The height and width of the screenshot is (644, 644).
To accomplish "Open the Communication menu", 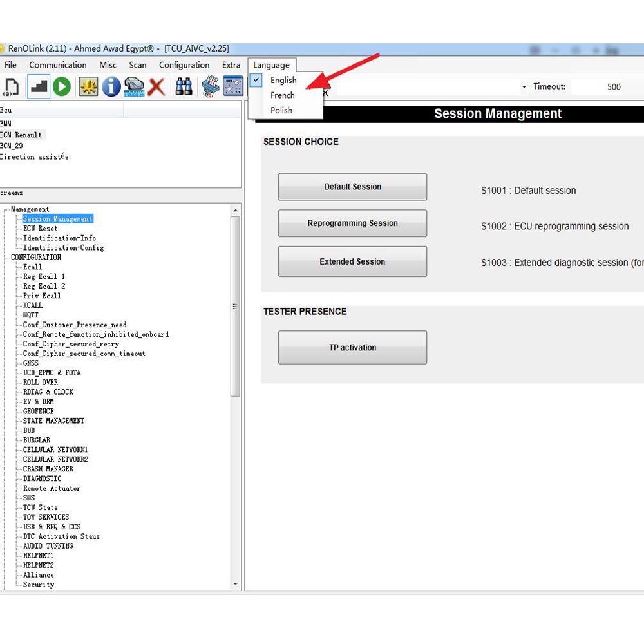I will click(x=58, y=65).
